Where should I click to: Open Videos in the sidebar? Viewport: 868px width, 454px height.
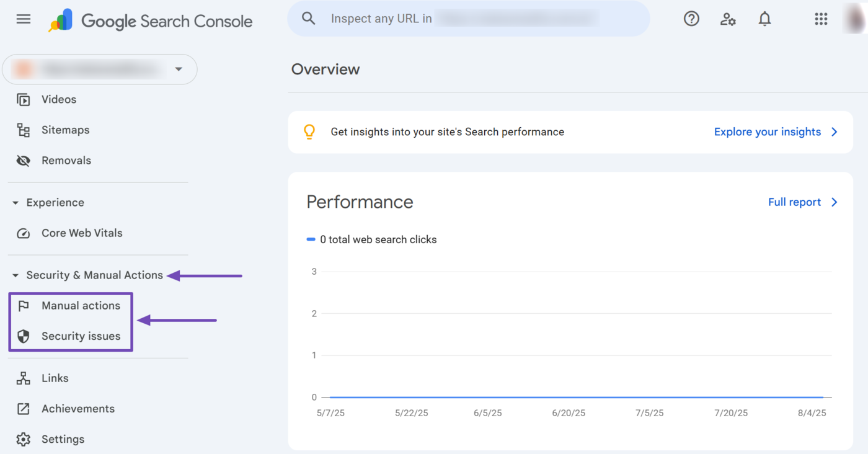[x=59, y=99]
